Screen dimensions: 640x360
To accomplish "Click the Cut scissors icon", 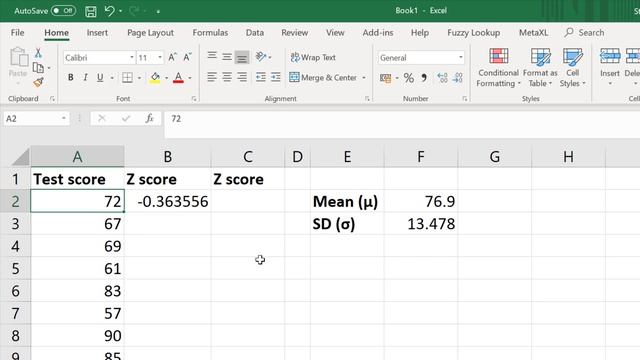I will (x=38, y=53).
